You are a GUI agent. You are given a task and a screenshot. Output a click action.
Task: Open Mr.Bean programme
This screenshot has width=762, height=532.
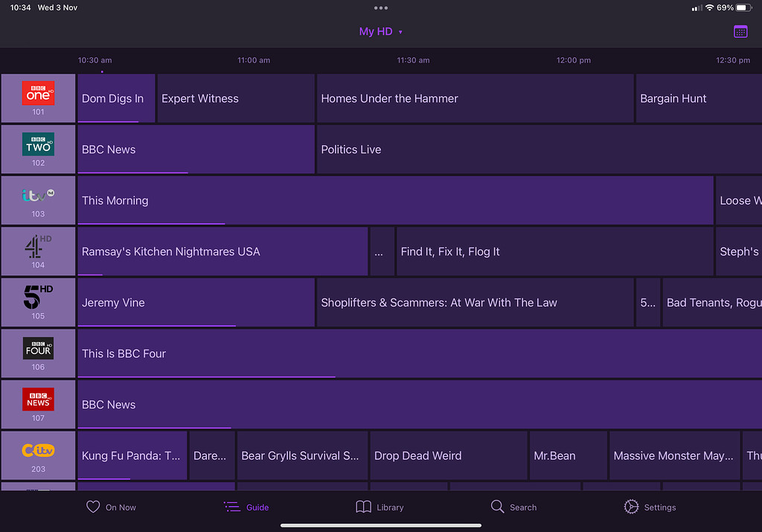(x=568, y=455)
